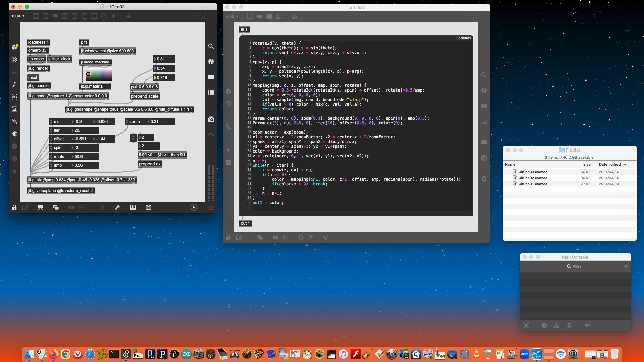Clear the Max Console with the X button
The image size is (644, 362).
click(526, 325)
